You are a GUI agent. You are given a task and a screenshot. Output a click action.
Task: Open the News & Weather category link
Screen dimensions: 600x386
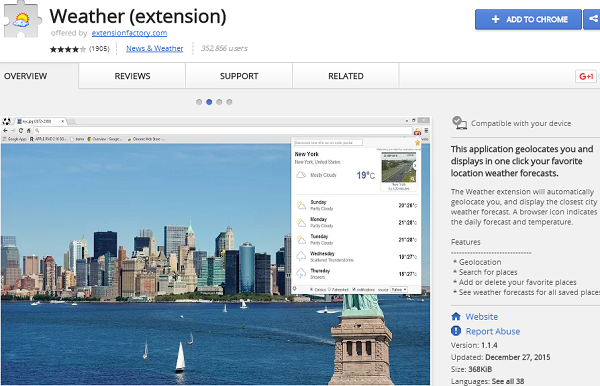155,48
